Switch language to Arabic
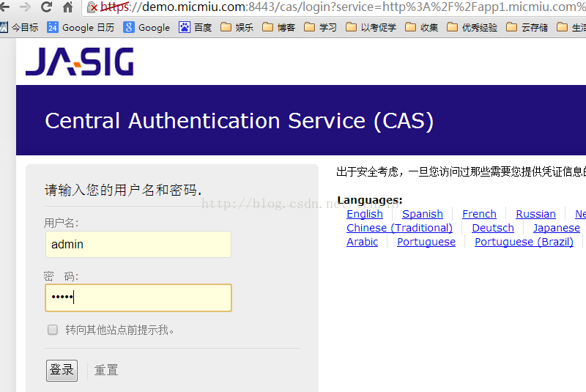The height and width of the screenshot is (392, 586). coord(362,242)
